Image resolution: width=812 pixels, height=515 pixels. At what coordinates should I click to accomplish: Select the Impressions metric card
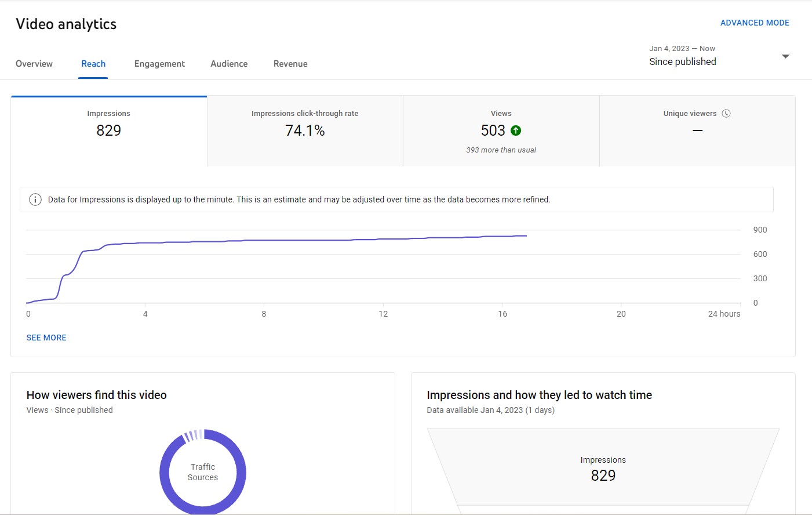[109, 131]
